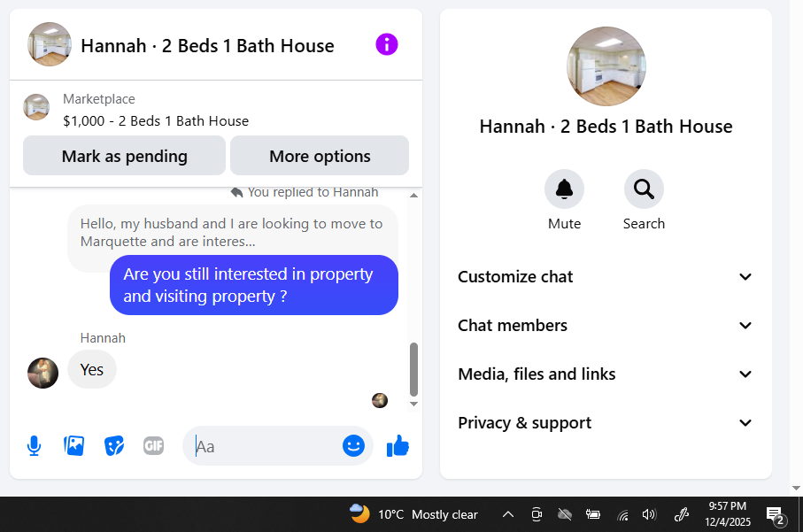Open the $1,000 2 Beds 1 Bath House listing

point(156,121)
